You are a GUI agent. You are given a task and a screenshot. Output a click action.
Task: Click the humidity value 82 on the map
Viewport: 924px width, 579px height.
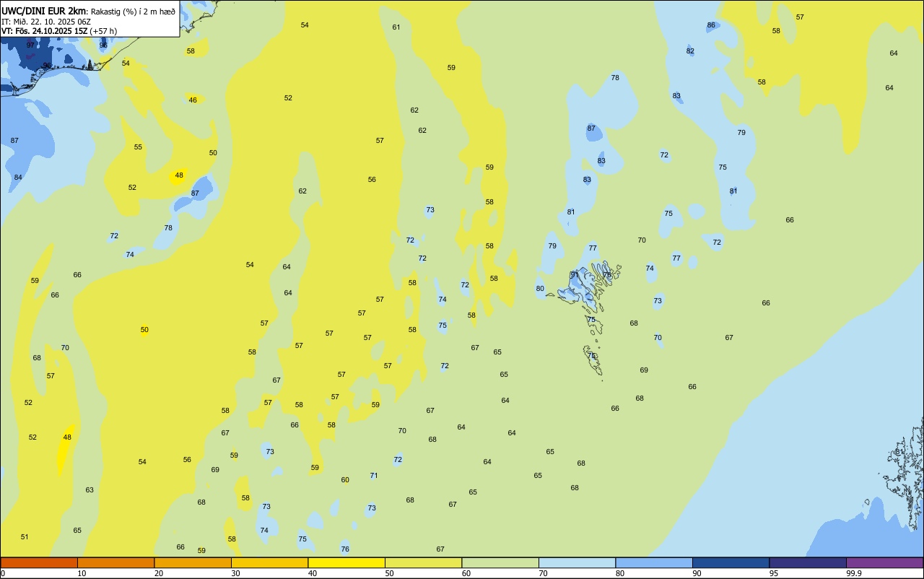[690, 51]
